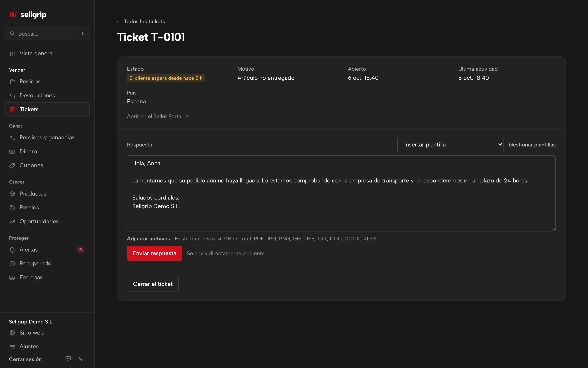The width and height of the screenshot is (588, 368).
Task: Click the Productos box icon
Action: click(x=12, y=194)
